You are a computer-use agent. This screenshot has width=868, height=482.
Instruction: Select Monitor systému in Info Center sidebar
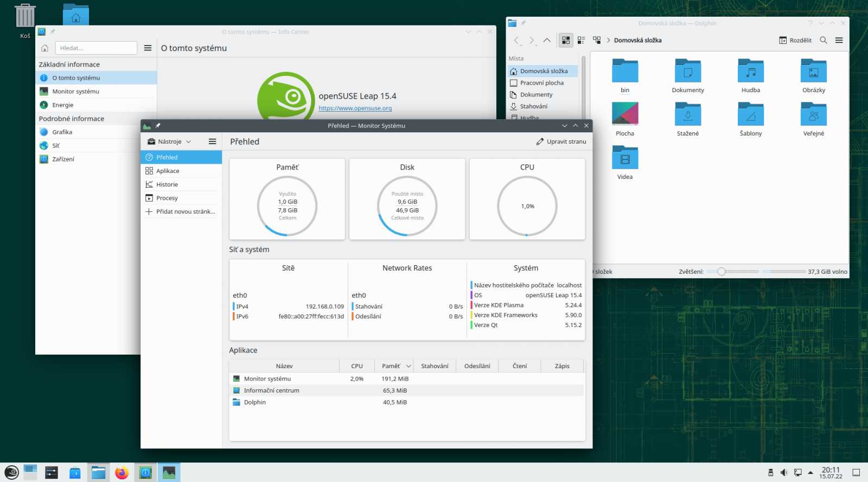96,91
